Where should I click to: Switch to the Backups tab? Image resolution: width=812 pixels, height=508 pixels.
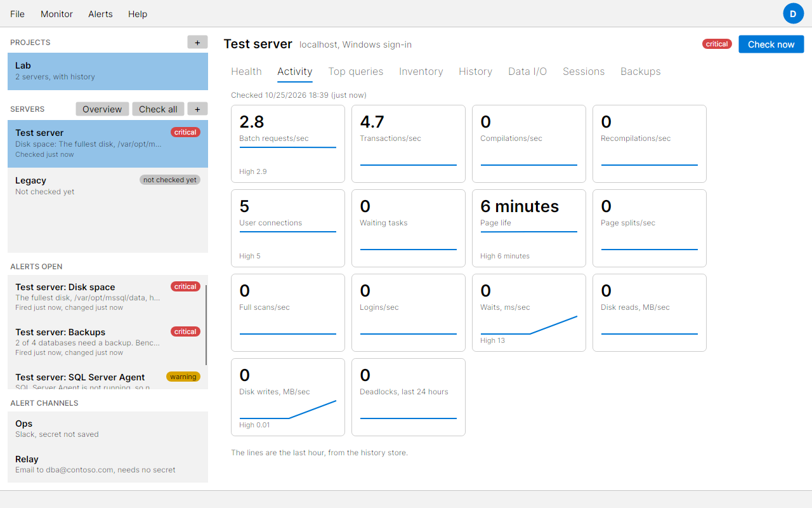pyautogui.click(x=641, y=72)
